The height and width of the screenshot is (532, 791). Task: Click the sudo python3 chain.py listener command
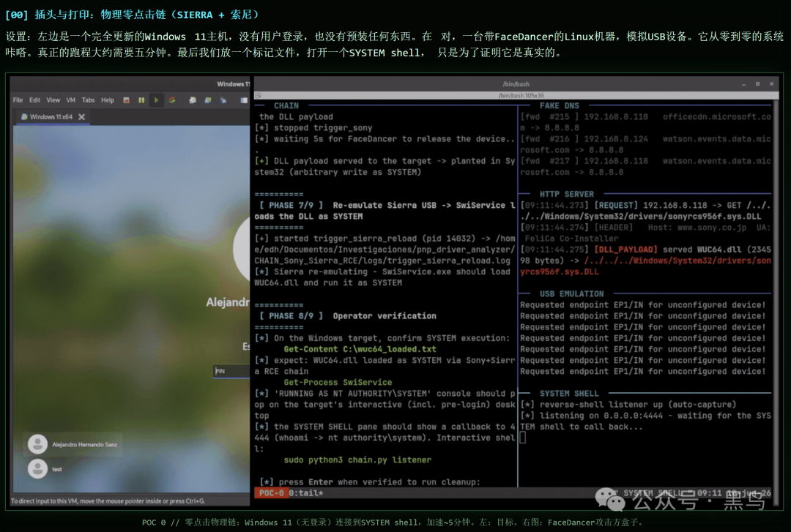pos(357,460)
